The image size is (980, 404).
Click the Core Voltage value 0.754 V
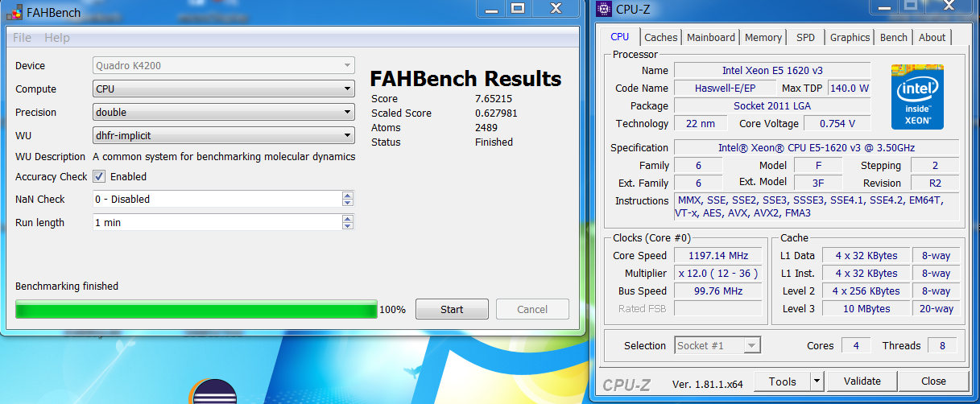pos(837,124)
